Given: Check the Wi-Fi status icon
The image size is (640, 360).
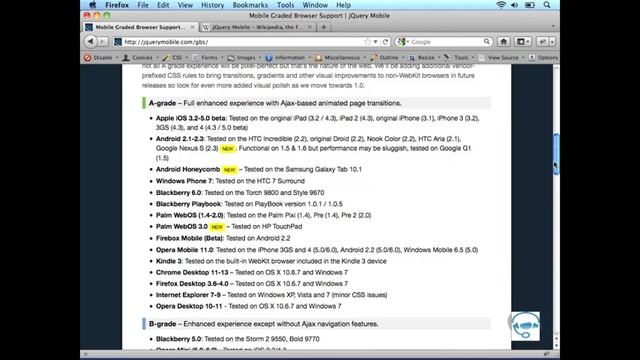Looking at the screenshot, I should pyautogui.click(x=501, y=5).
